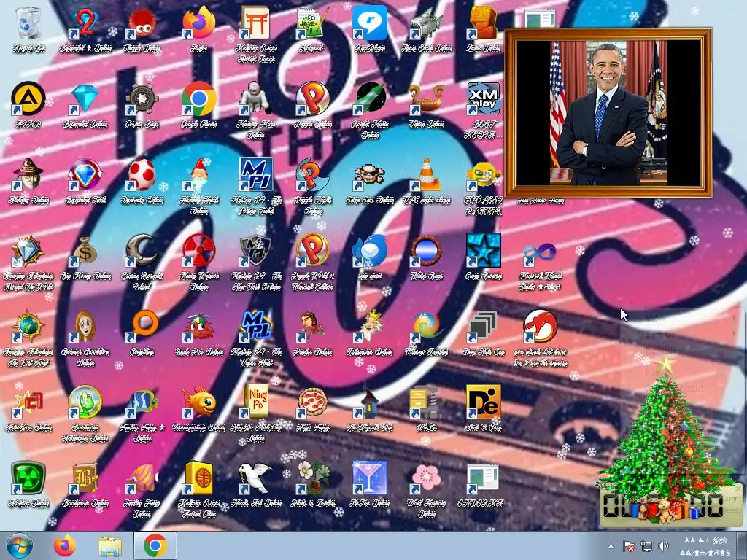Launch Bejeweled 2 Deluxe shortcut

point(85,23)
